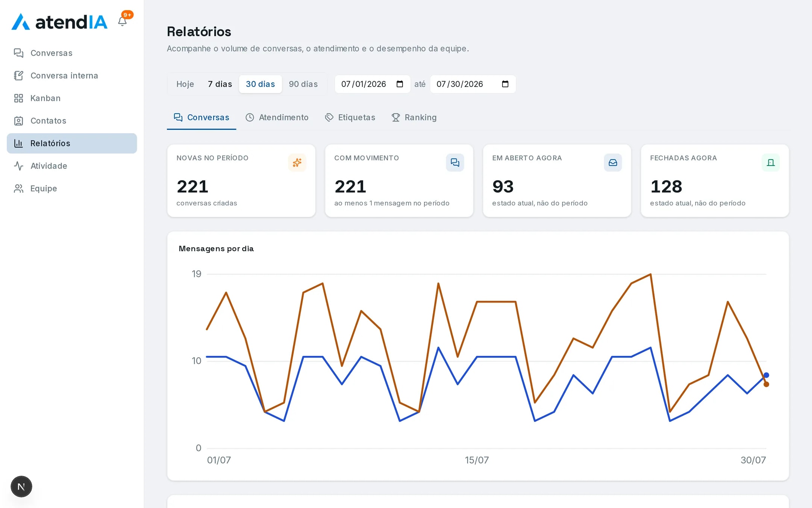Image resolution: width=812 pixels, height=508 pixels.
Task: Open Equipe page
Action: [72, 189]
